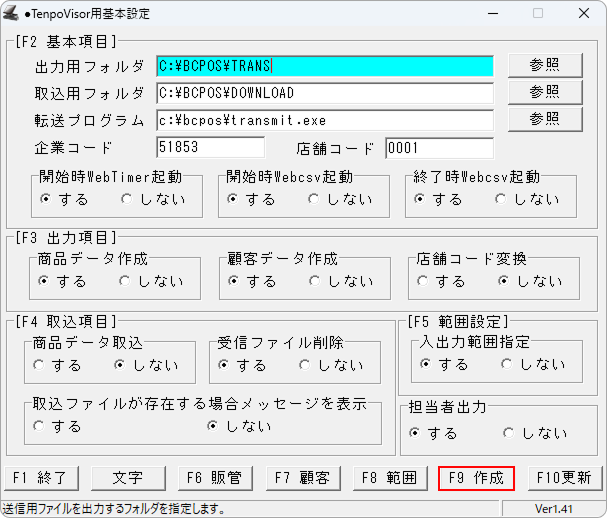This screenshot has width=607, height=518.
Task: Select しない for 開始時WebTimer起動
Action: [127, 199]
